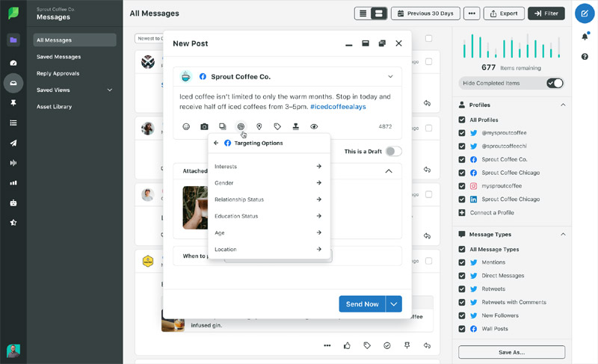Click the Save As... button
Viewport: 598px width, 364px height.
511,352
